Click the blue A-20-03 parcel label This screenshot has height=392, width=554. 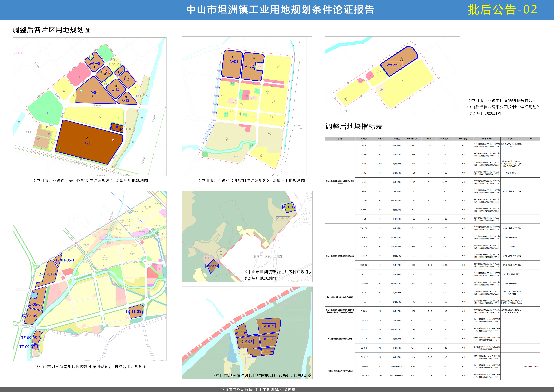point(115,65)
